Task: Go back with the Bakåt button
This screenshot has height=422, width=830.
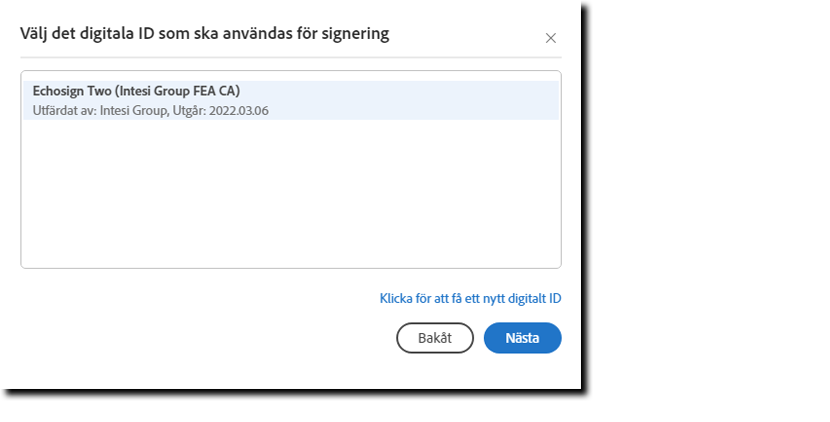Action: pyautogui.click(x=435, y=338)
